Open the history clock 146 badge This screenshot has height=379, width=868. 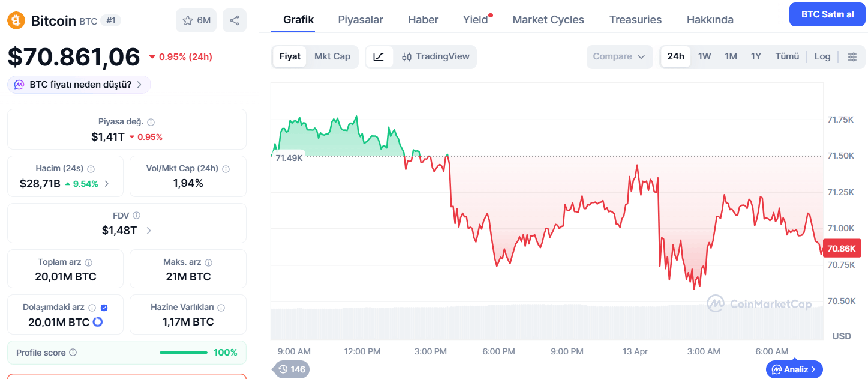(292, 369)
